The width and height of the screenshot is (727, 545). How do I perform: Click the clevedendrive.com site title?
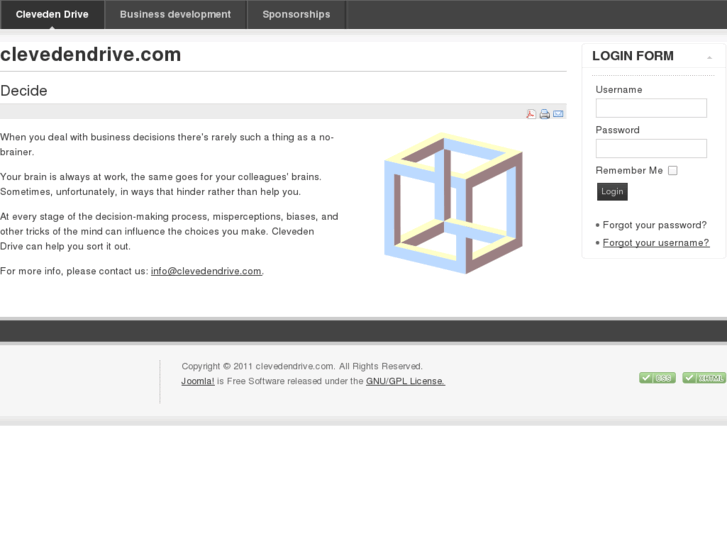tap(90, 54)
